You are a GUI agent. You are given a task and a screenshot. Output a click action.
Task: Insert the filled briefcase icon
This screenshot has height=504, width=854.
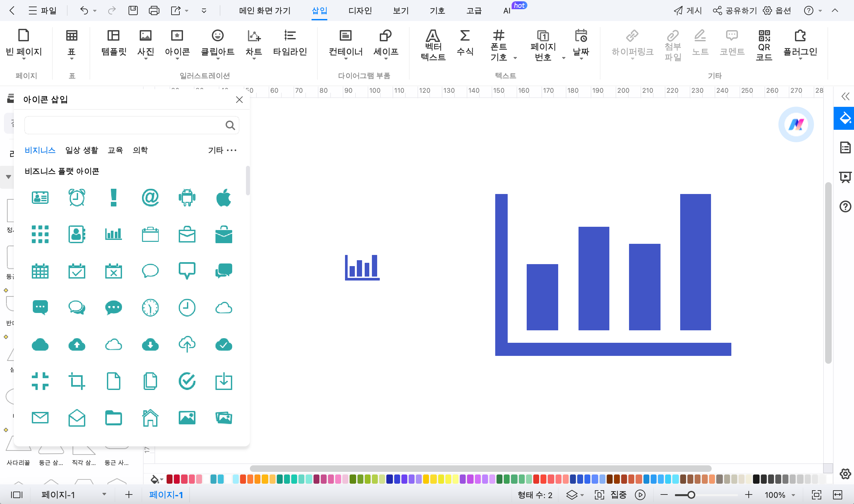click(224, 234)
